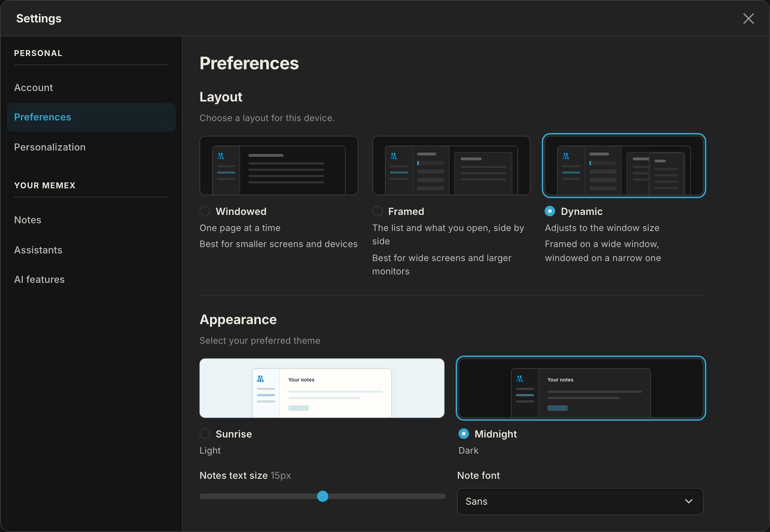Select the Framed layout radio button
This screenshot has height=532, width=770.
378,211
